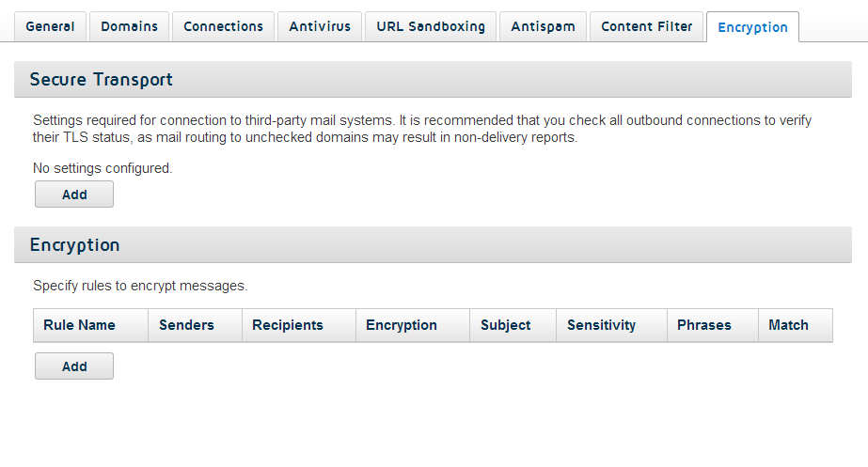Click the Recipients column header
The width and height of the screenshot is (868, 467).
(x=299, y=325)
